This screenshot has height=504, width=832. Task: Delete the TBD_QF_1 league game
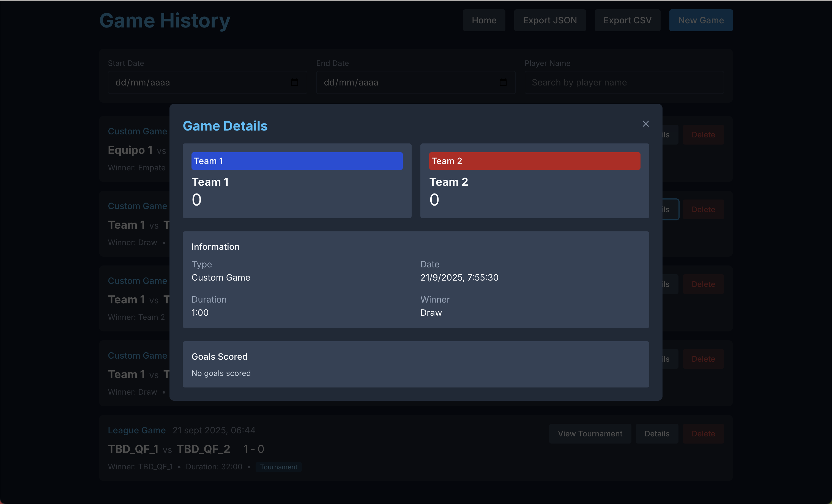(x=703, y=433)
